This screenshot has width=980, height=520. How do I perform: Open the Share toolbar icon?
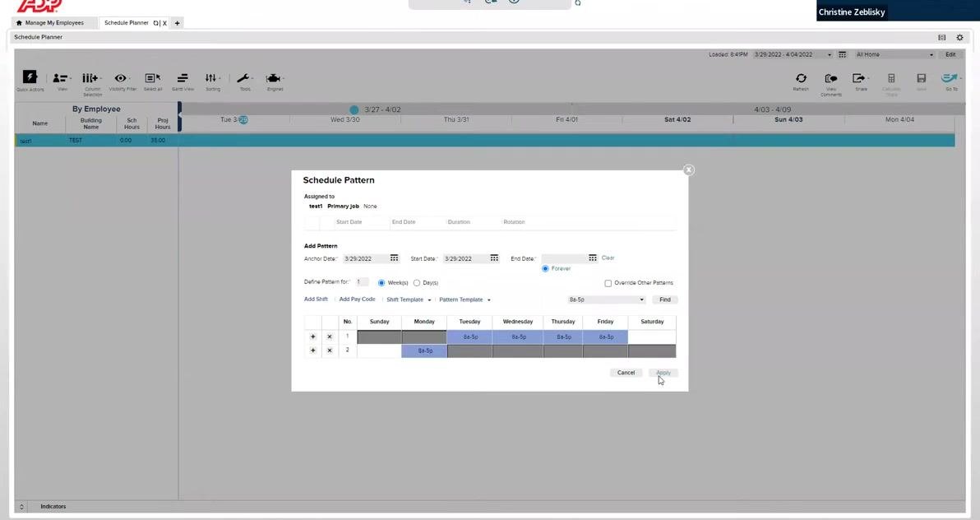859,78
